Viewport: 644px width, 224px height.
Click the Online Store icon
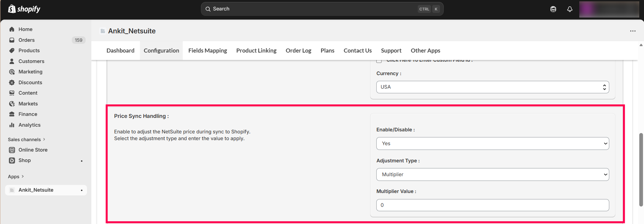(x=12, y=150)
